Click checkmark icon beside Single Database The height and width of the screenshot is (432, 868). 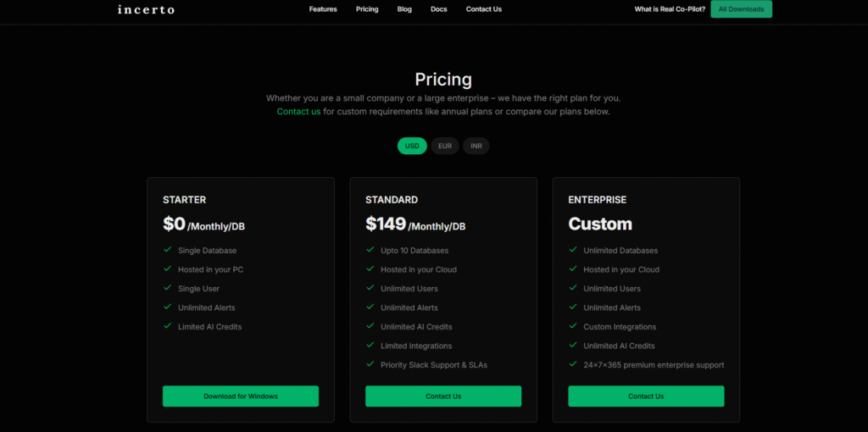click(168, 250)
